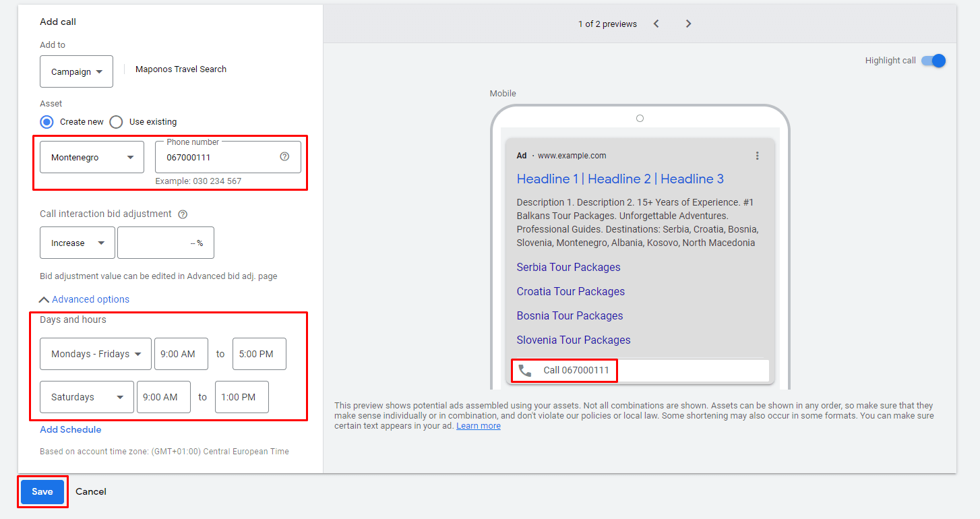Screen dimensions: 980x519
Task: Open the Campaign level dropdown
Action: [77, 71]
